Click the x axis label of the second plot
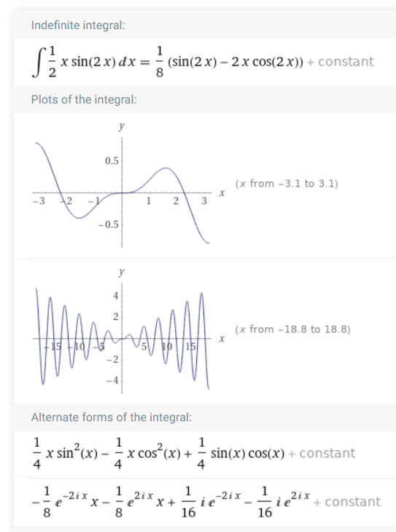 [222, 339]
